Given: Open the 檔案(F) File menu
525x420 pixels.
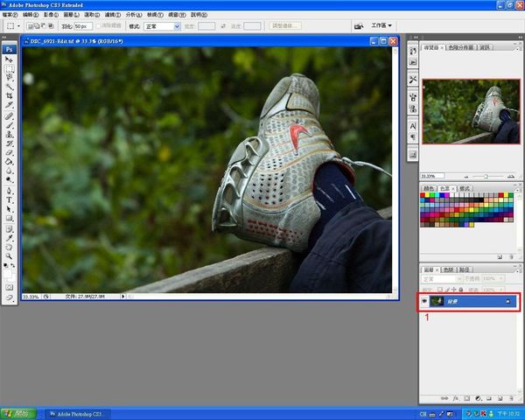Looking at the screenshot, I should [x=10, y=15].
